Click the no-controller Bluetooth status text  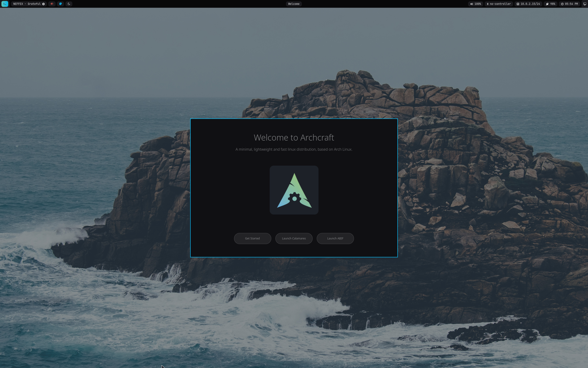click(500, 4)
